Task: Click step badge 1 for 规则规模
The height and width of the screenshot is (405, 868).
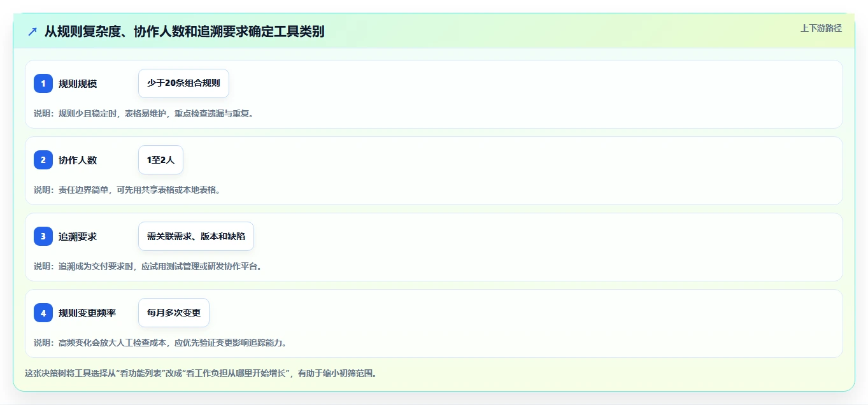Action: point(43,83)
